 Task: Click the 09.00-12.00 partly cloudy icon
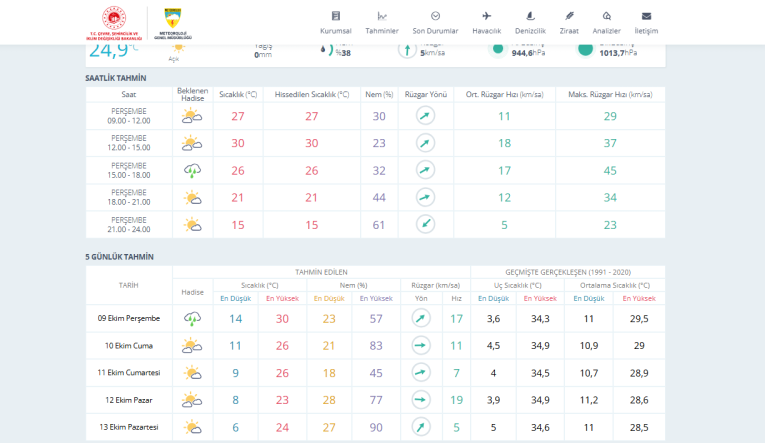tap(192, 116)
